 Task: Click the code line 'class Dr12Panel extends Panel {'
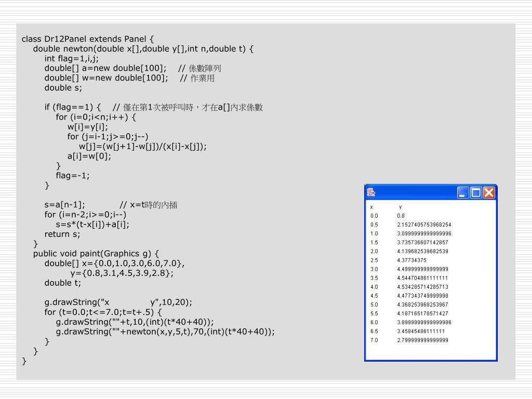[x=87, y=39]
